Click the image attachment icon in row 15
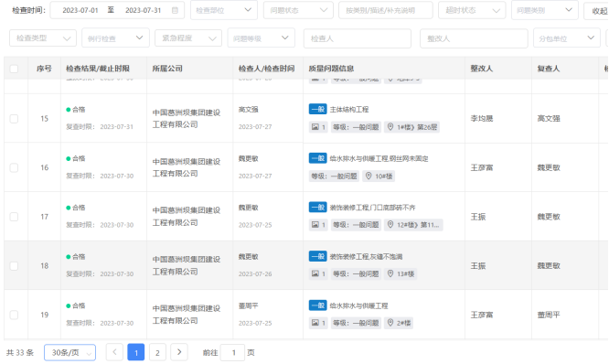The image size is (609, 364). pyautogui.click(x=315, y=127)
